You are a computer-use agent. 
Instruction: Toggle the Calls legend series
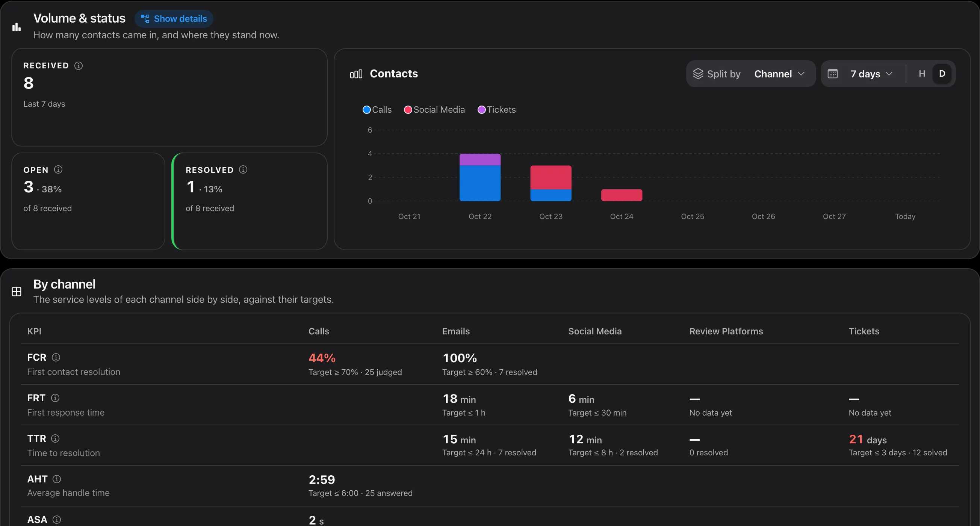377,110
